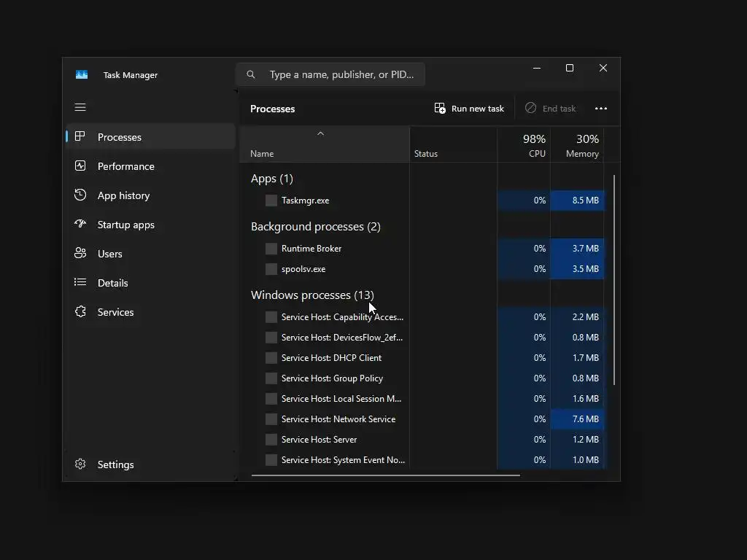This screenshot has height=560, width=747.
Task: Click the Startup apps gauge icon
Action: click(80, 224)
